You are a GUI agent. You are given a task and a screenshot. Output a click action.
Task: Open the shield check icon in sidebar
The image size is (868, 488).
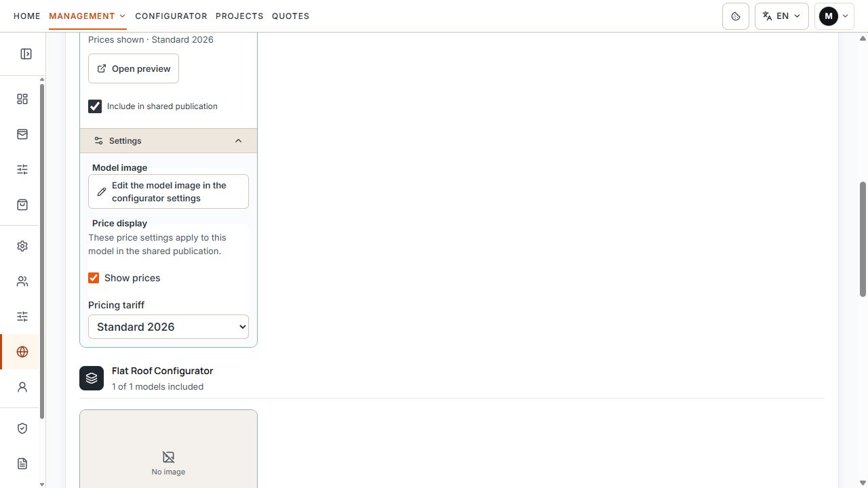tap(22, 428)
